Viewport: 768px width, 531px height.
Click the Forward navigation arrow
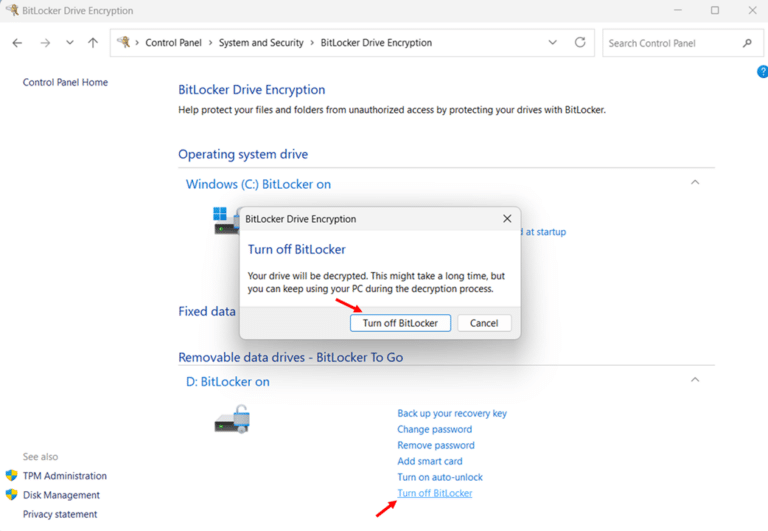tap(45, 43)
